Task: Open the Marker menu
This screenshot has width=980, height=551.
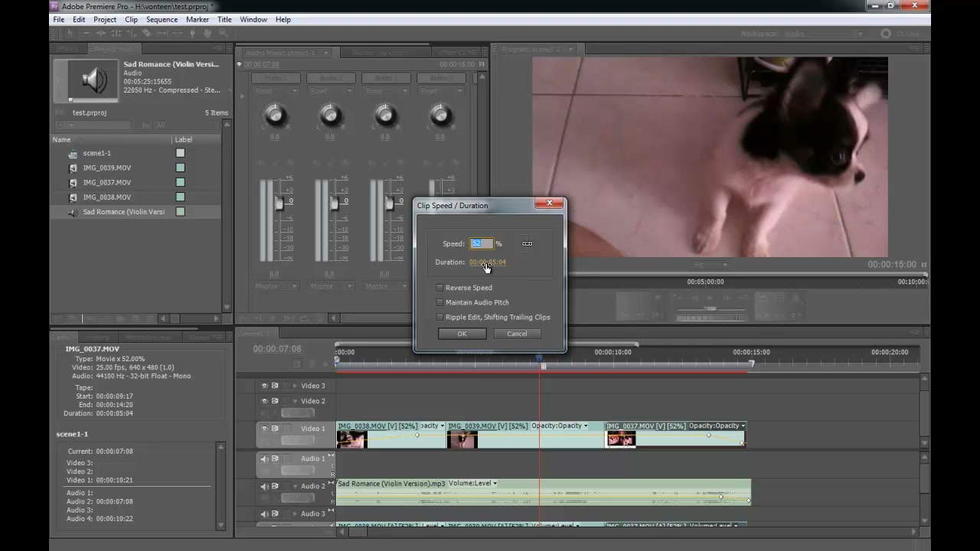Action: (198, 19)
